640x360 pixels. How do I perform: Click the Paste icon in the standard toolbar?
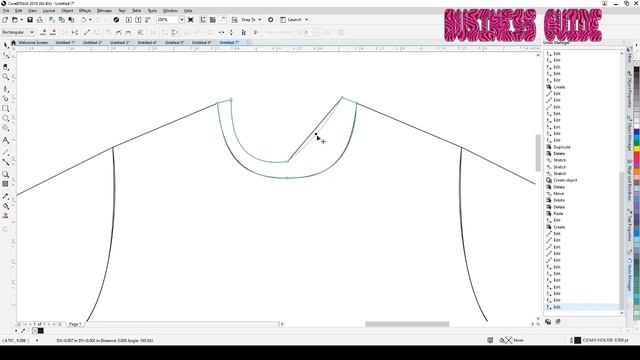point(71,20)
